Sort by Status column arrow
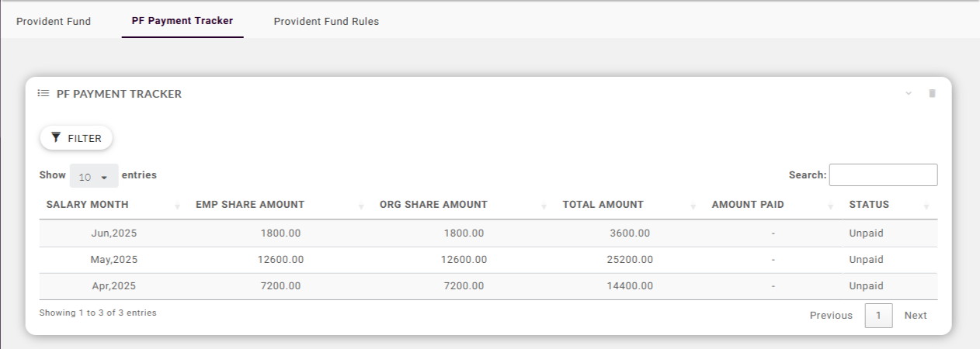This screenshot has height=349, width=980. click(x=926, y=206)
